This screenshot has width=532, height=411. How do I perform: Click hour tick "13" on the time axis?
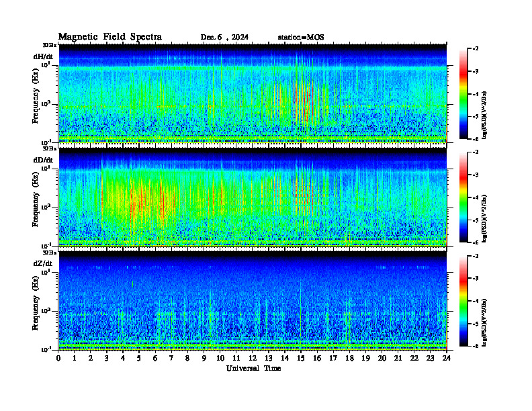coord(269,359)
